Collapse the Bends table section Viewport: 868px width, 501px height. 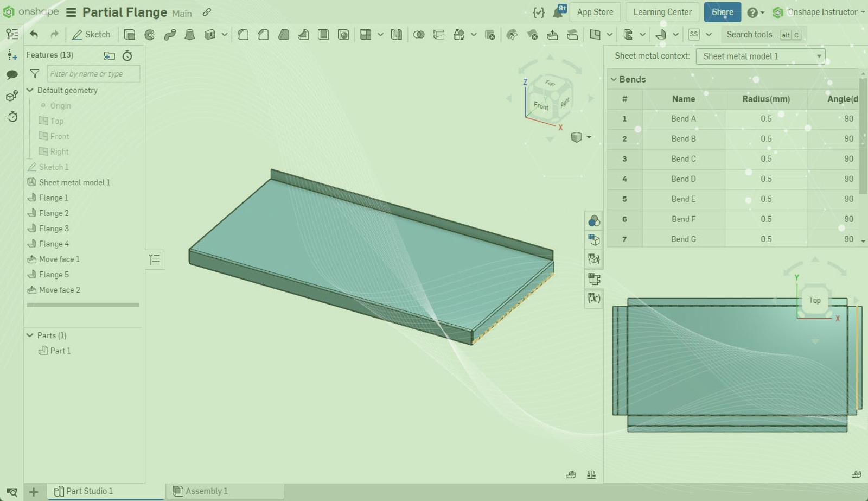click(x=614, y=79)
